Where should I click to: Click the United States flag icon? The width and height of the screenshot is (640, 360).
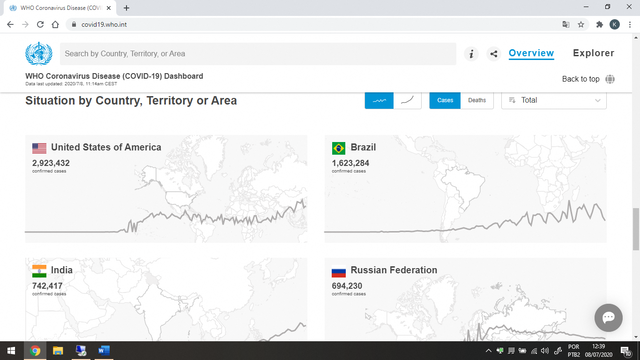point(39,148)
